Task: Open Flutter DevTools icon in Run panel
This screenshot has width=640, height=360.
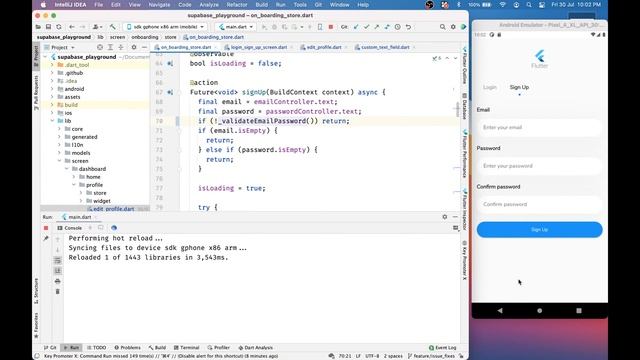Action: click(114, 228)
